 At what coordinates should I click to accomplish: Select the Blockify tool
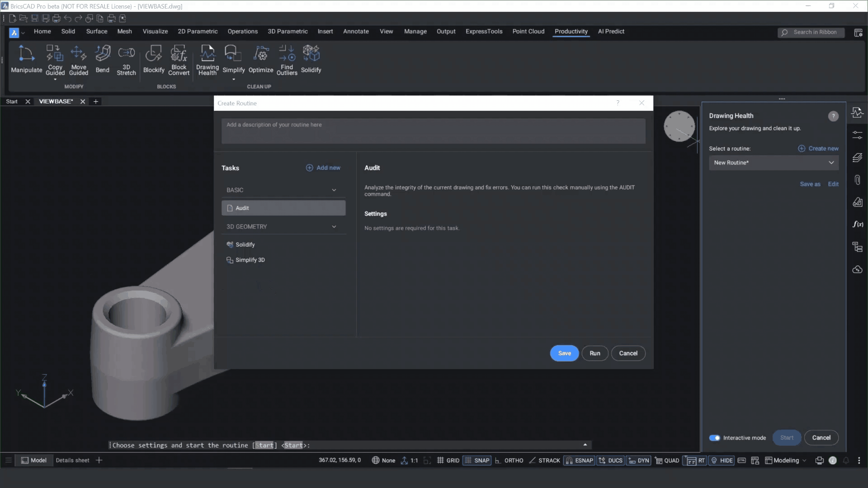pos(154,59)
